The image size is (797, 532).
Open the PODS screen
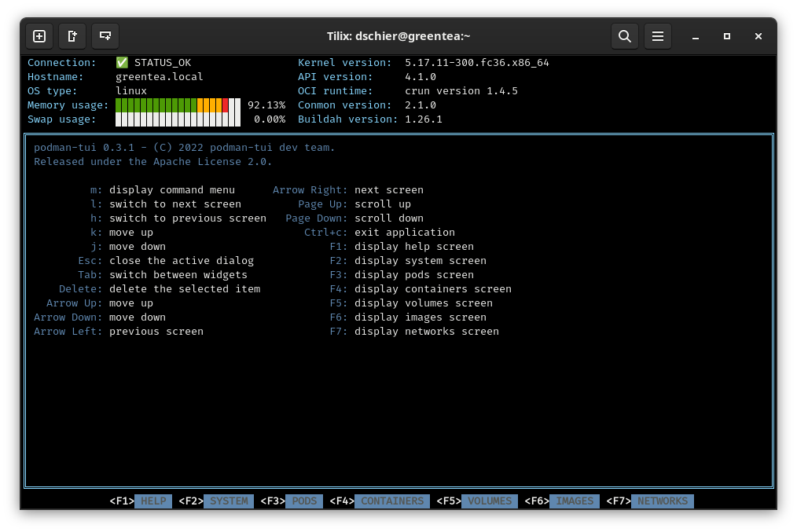tap(304, 501)
